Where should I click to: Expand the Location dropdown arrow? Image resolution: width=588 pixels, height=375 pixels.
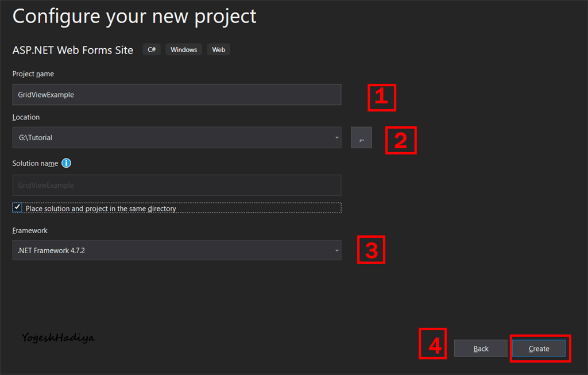(x=336, y=138)
